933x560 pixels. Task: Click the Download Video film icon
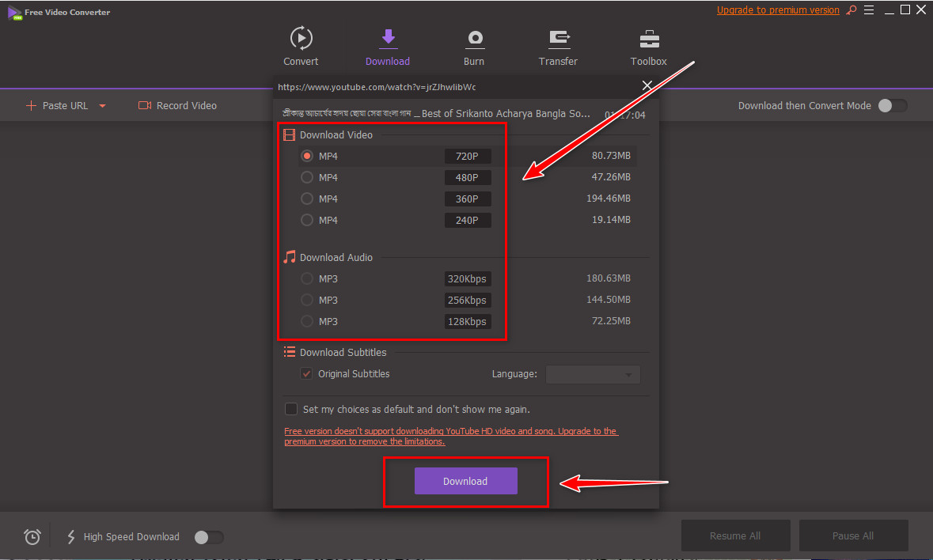289,135
